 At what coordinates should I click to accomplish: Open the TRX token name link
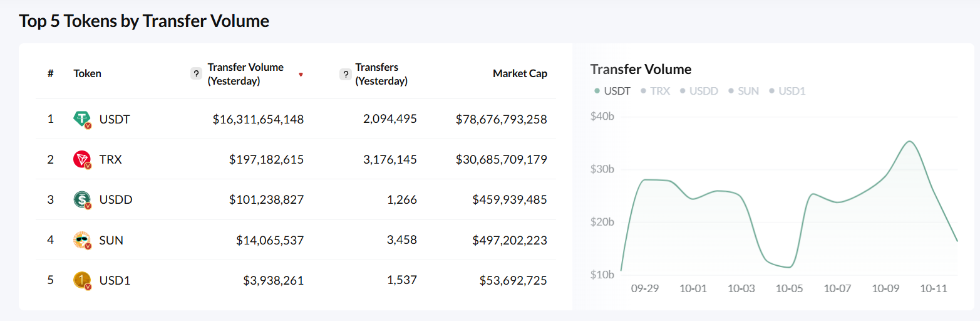click(111, 159)
